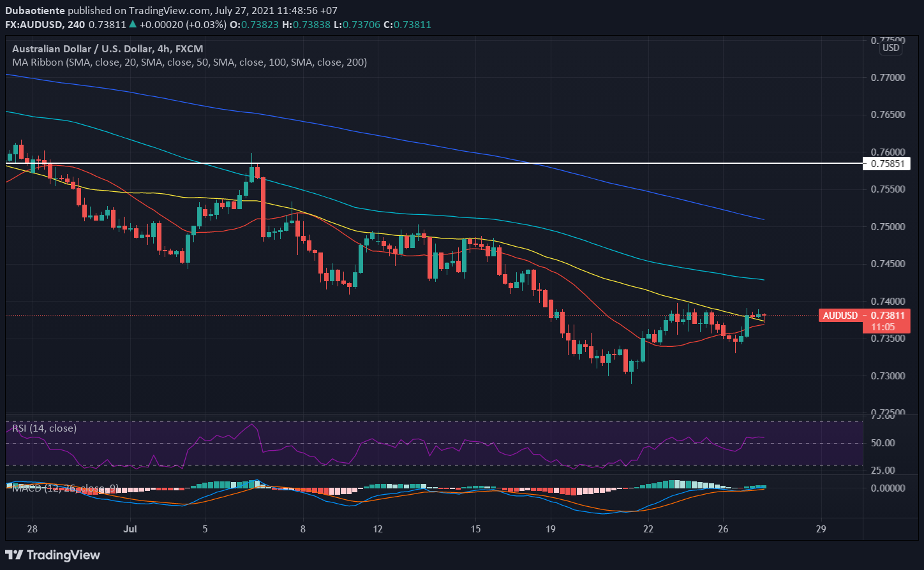Click the RSI 50.00 axis label
Viewport: 924px width, 570px height.
coord(883,443)
